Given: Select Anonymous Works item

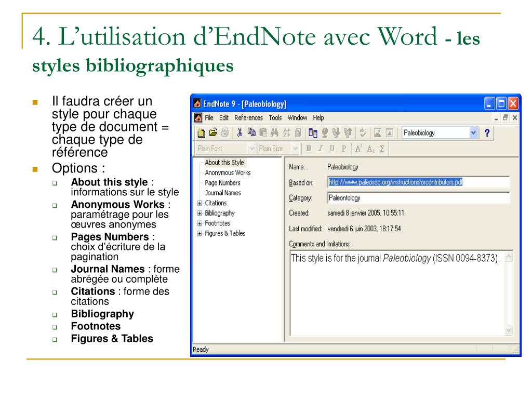Looking at the screenshot, I should (228, 172).
